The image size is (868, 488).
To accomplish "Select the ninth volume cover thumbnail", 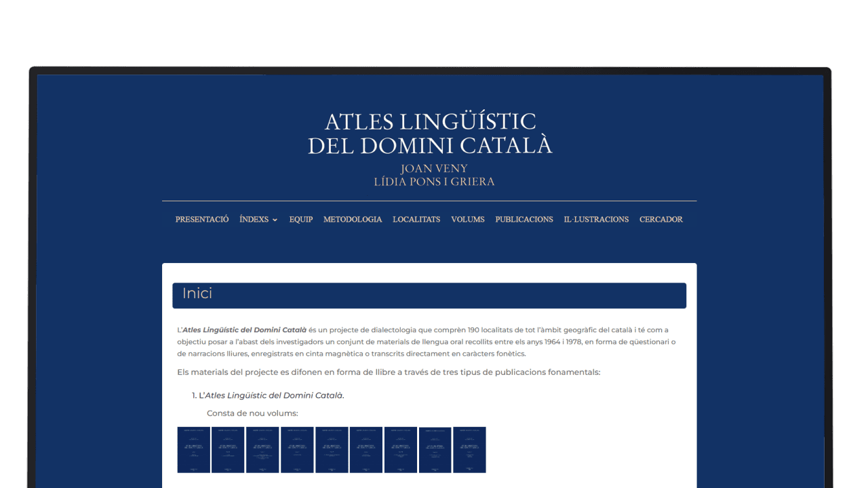I will point(469,449).
